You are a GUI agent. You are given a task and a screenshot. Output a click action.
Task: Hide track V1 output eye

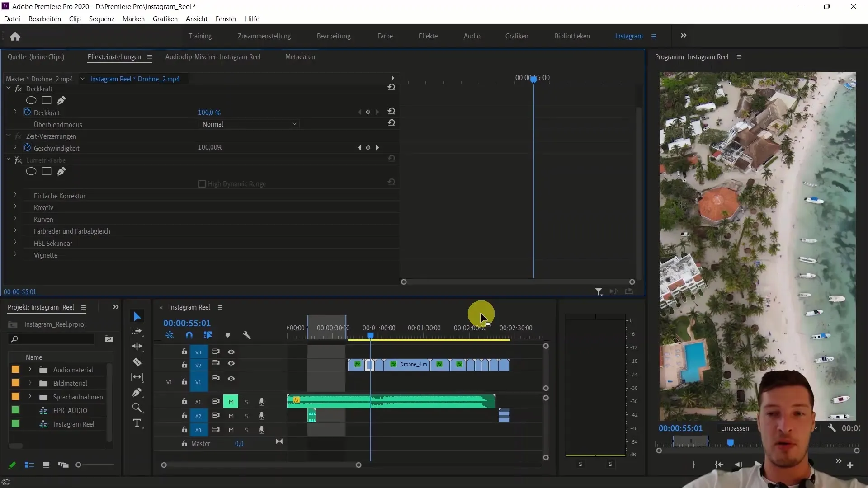(x=231, y=379)
